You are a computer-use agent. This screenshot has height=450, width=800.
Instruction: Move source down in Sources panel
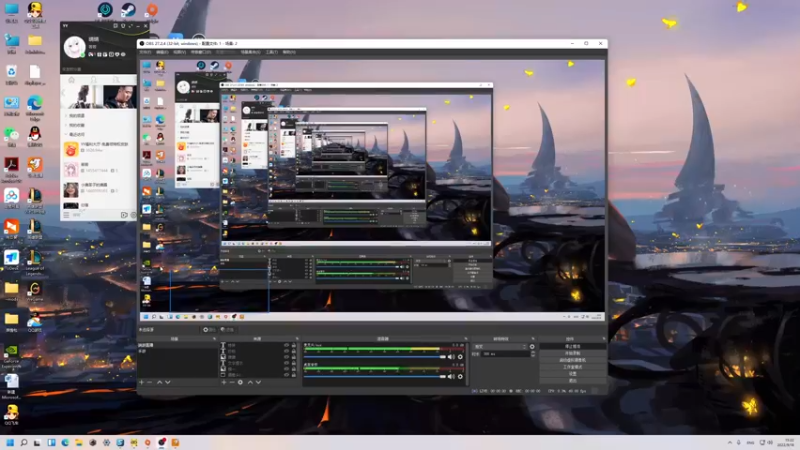pyautogui.click(x=258, y=382)
